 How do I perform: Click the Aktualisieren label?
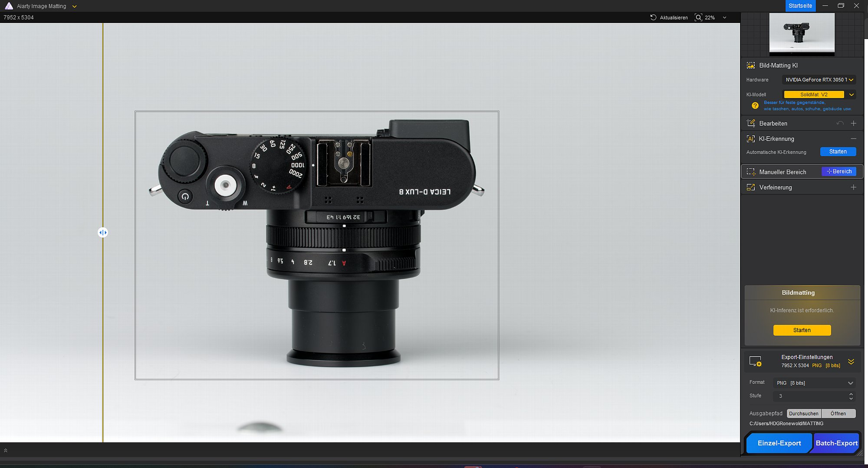(x=674, y=18)
